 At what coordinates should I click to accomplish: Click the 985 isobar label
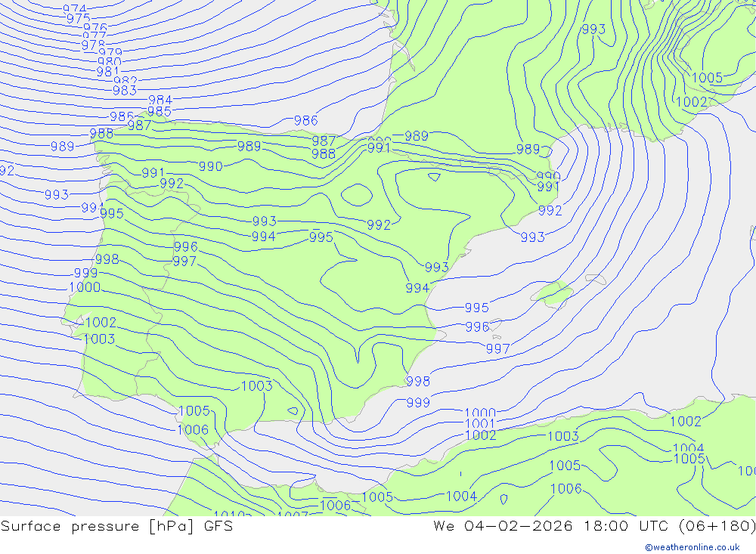(159, 111)
